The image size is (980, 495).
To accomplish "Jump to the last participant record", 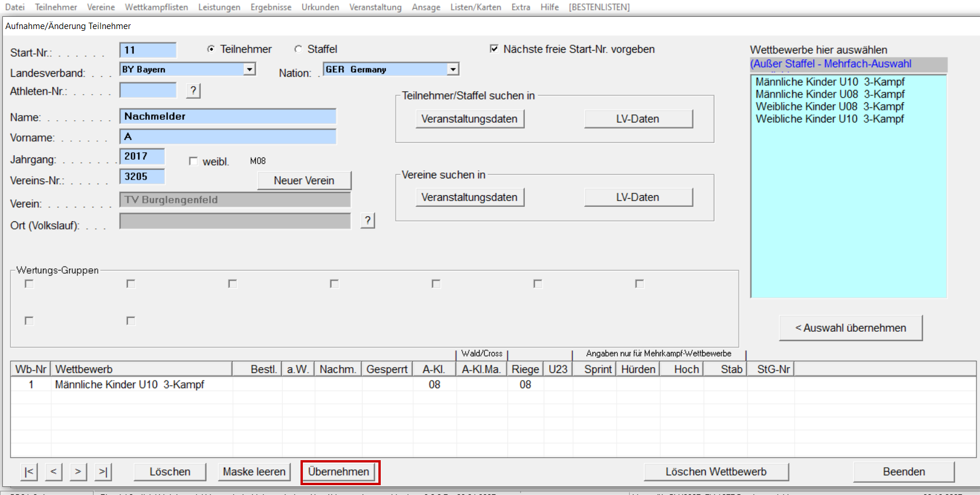I will 103,472.
